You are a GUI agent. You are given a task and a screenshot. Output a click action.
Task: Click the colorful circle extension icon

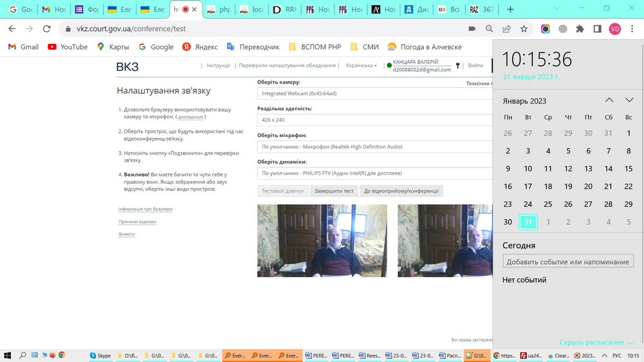pos(545,29)
